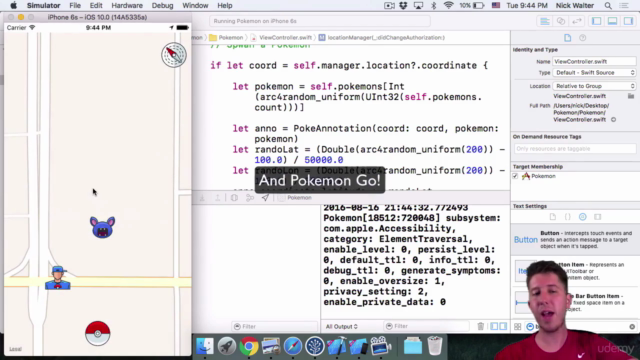The height and width of the screenshot is (360, 640).
Task: Toggle Pokemon target membership checkbox
Action: (x=515, y=176)
